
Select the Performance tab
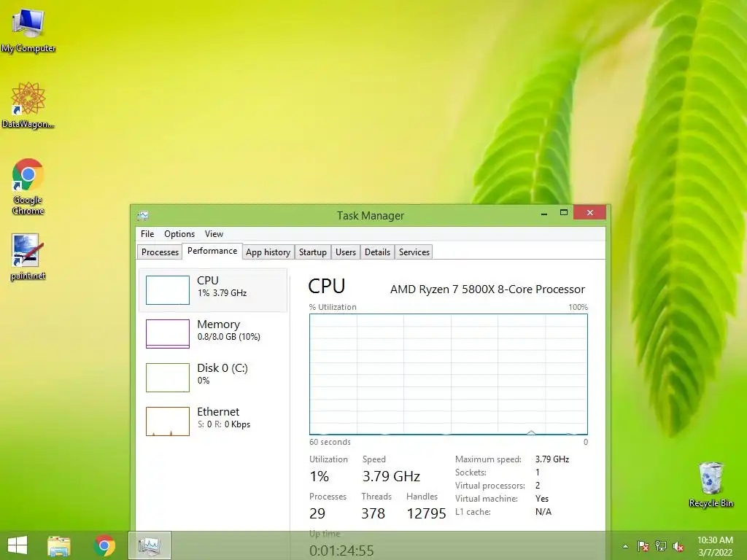(212, 251)
